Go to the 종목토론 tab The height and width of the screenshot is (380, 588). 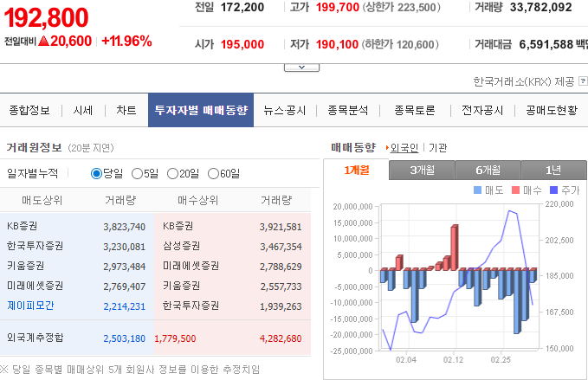pyautogui.click(x=415, y=111)
